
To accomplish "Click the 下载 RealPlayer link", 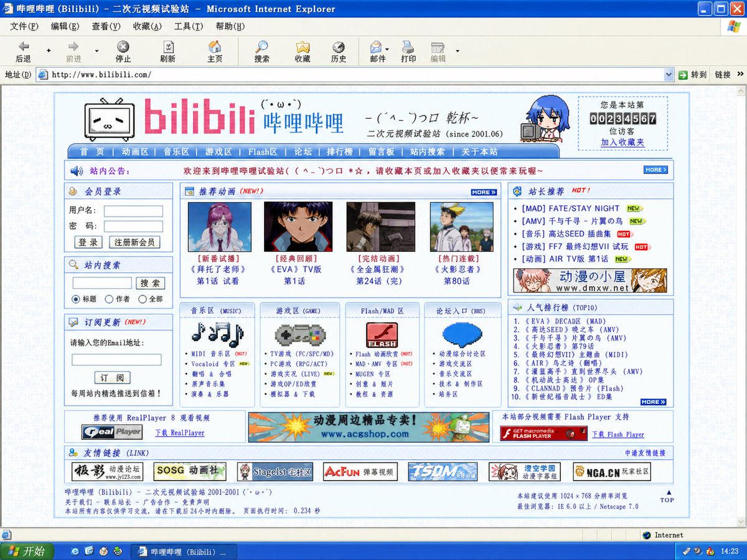I will coord(180,433).
